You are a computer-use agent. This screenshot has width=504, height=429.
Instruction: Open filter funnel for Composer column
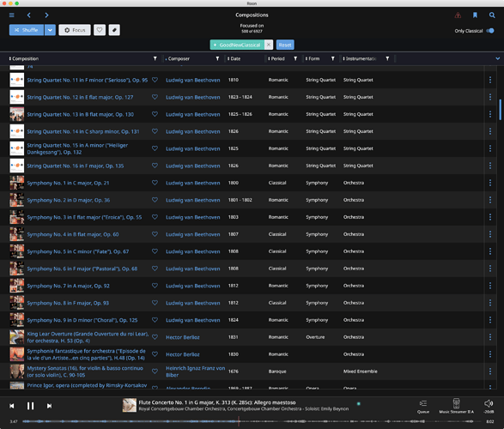tap(217, 58)
